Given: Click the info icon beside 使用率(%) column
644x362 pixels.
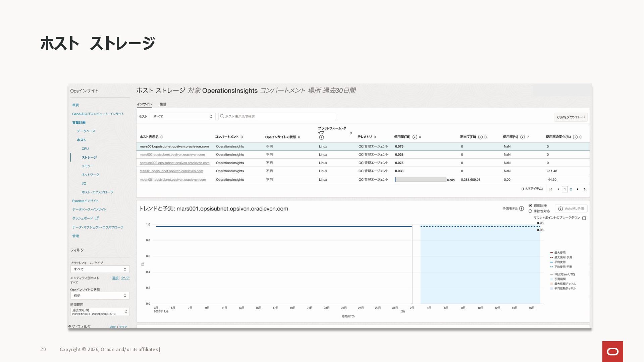Looking at the screenshot, I should 523,137.
